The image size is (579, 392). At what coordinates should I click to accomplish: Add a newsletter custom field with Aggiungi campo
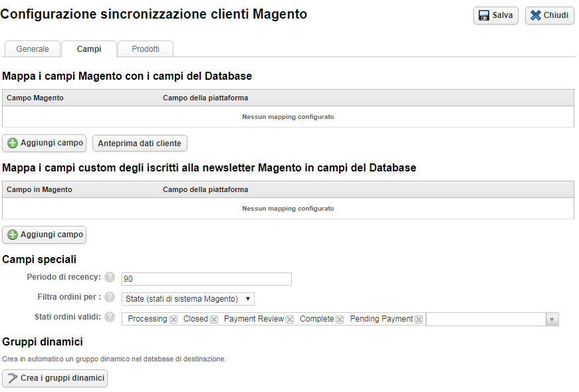[45, 235]
